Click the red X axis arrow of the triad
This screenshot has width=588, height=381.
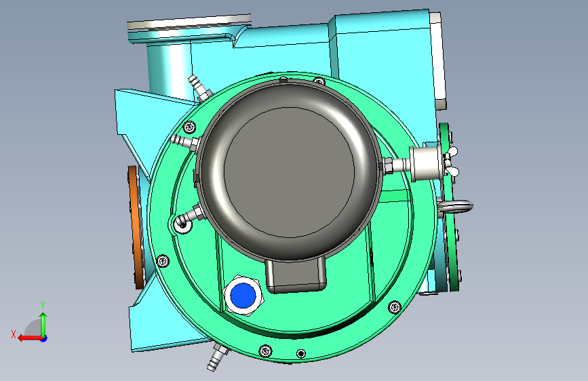tap(29, 338)
